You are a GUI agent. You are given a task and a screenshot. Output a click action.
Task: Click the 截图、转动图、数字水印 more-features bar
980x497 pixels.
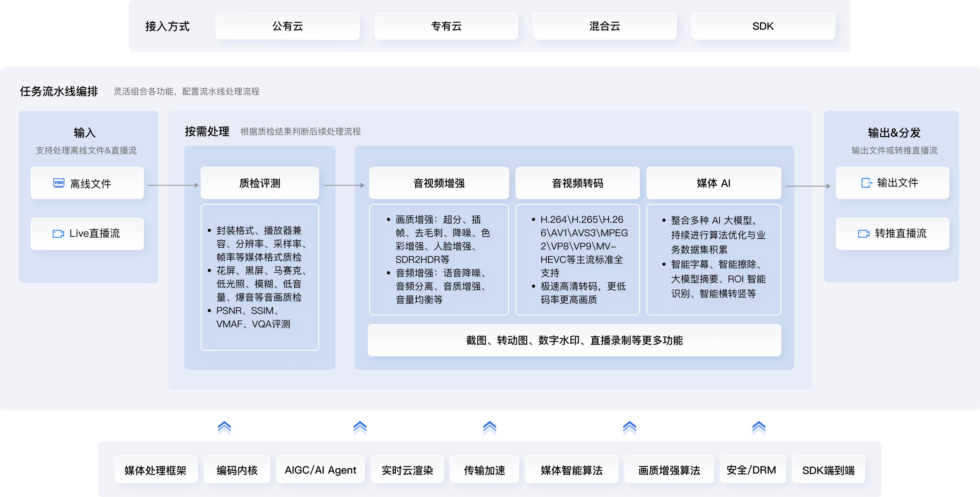tap(574, 340)
